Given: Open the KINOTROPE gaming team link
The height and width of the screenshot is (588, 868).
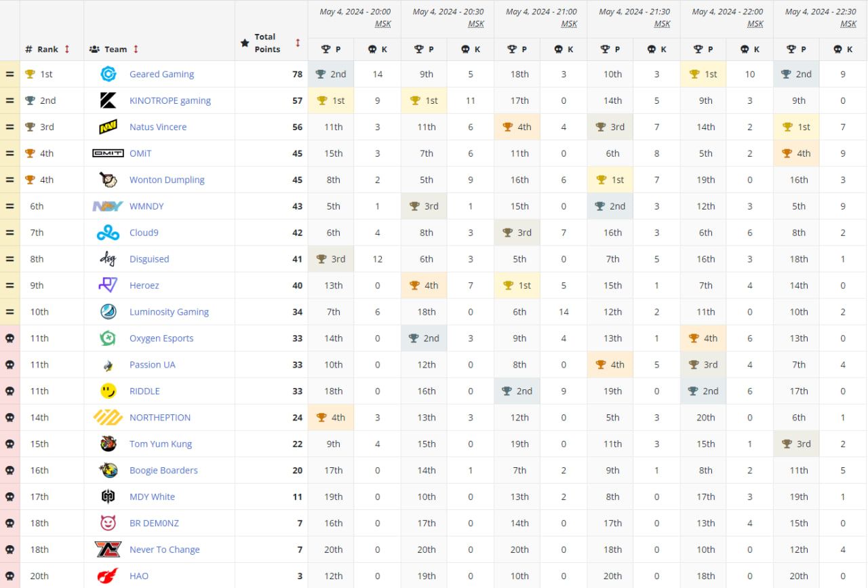Looking at the screenshot, I should pyautogui.click(x=170, y=100).
